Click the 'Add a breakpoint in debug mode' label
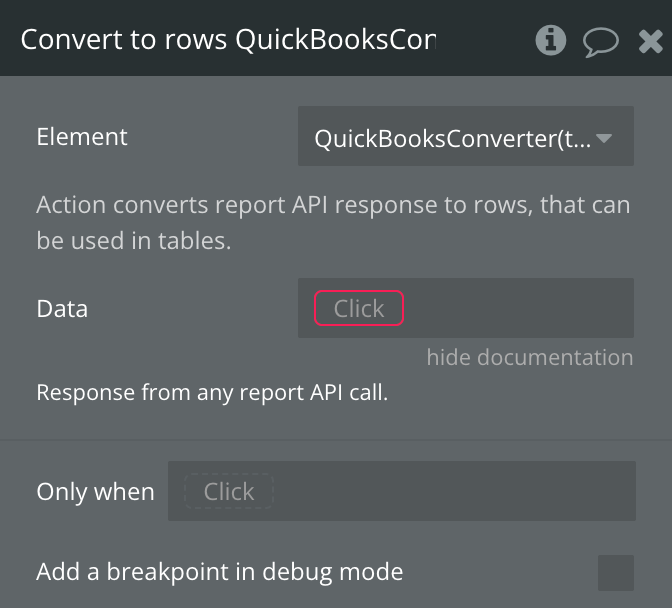The height and width of the screenshot is (608, 672). pyautogui.click(x=220, y=572)
